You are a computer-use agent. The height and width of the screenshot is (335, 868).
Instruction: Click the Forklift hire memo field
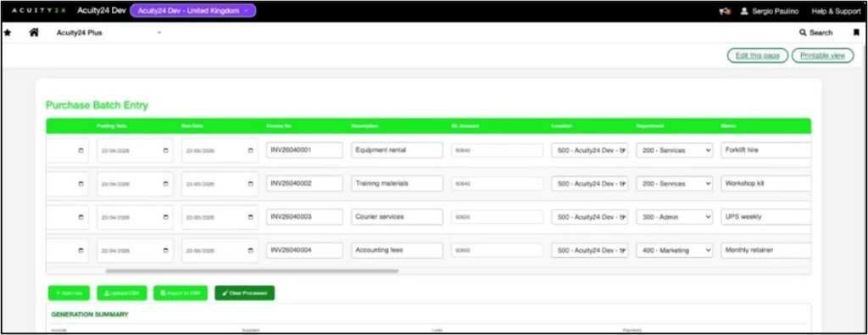(766, 150)
